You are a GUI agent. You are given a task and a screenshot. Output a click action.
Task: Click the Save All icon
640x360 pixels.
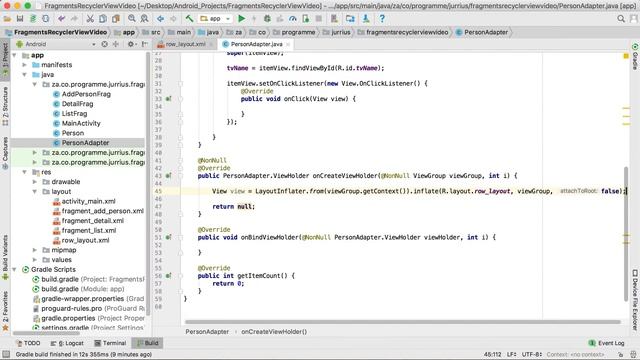click(20, 19)
